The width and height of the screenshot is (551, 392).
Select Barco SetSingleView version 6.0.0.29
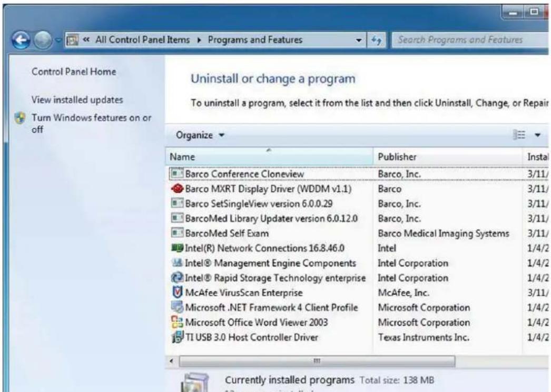click(259, 204)
